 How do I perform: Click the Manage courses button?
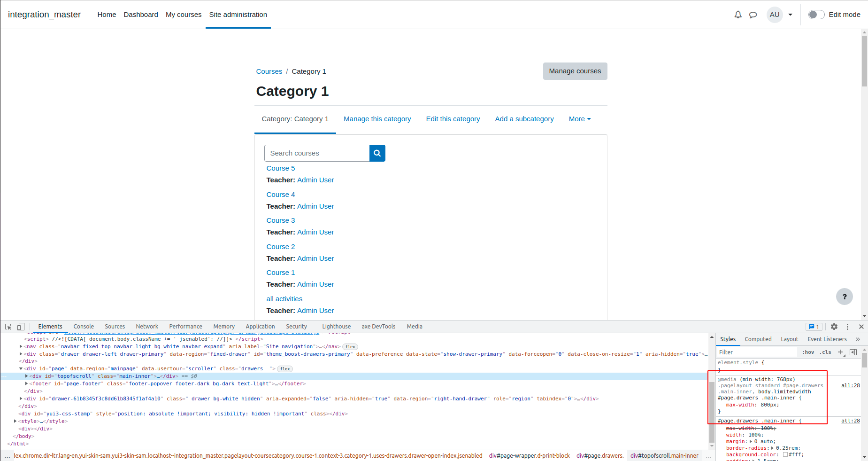[x=575, y=71]
